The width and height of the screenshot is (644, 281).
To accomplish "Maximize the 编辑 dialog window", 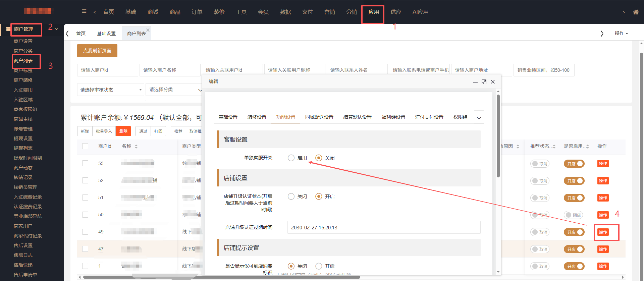I will (484, 82).
